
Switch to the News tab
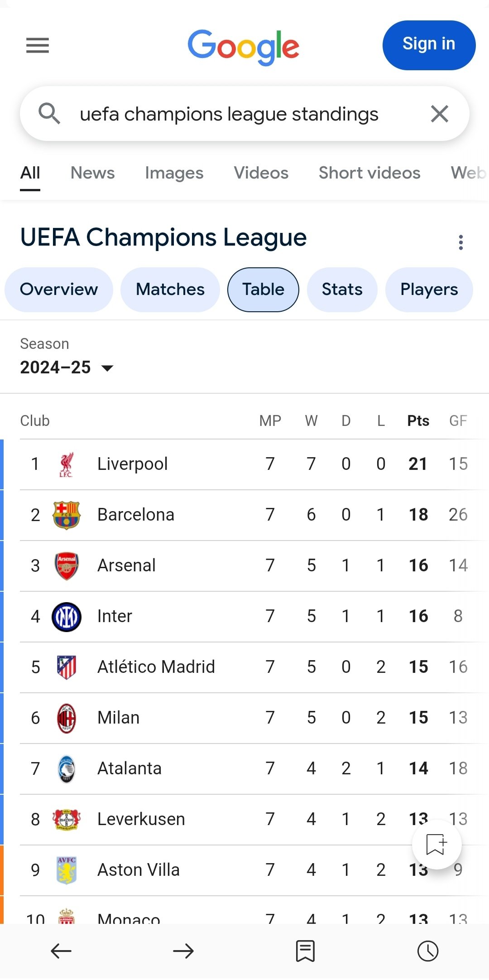pyautogui.click(x=92, y=173)
